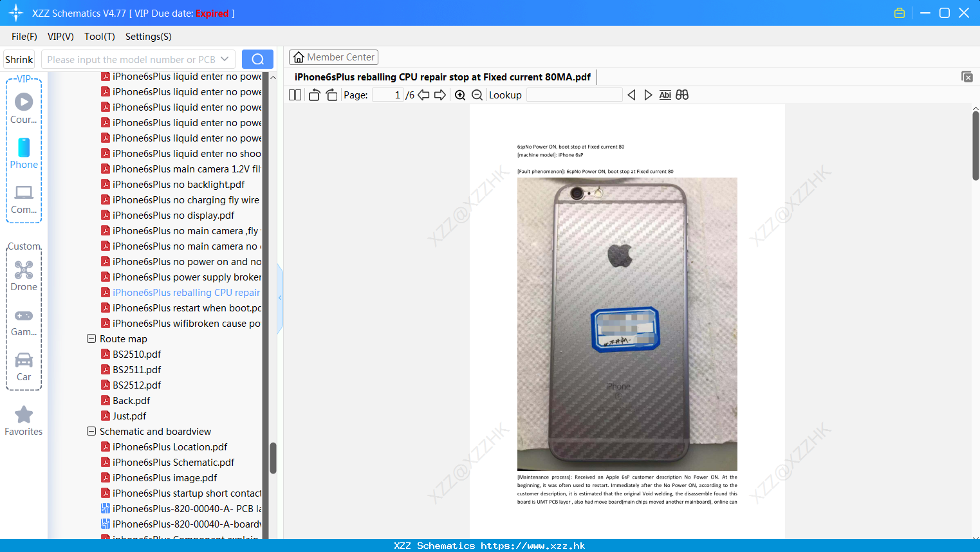Toggle match-case Abi icon
This screenshot has height=552, width=980.
[665, 95]
